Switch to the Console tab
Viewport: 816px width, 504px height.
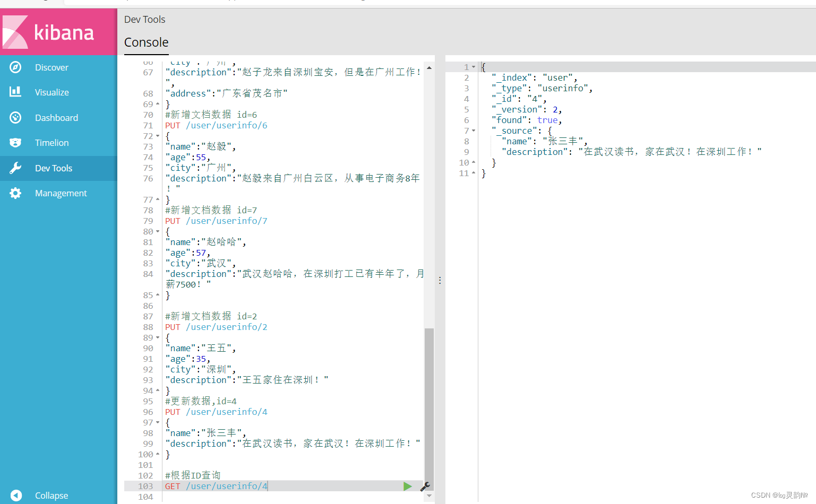pos(146,42)
